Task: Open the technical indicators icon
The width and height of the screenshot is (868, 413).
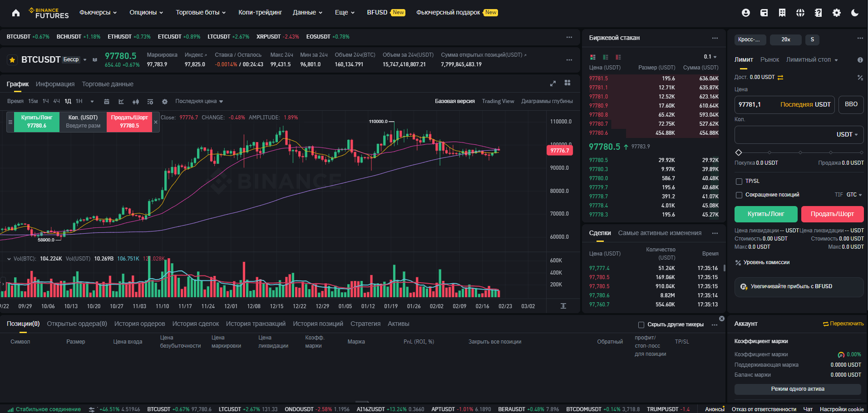Action: pyautogui.click(x=121, y=102)
